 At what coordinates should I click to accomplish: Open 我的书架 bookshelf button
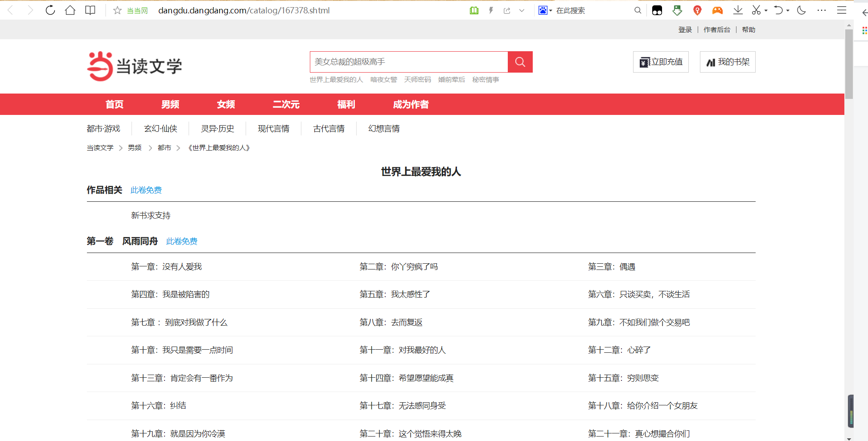(728, 62)
